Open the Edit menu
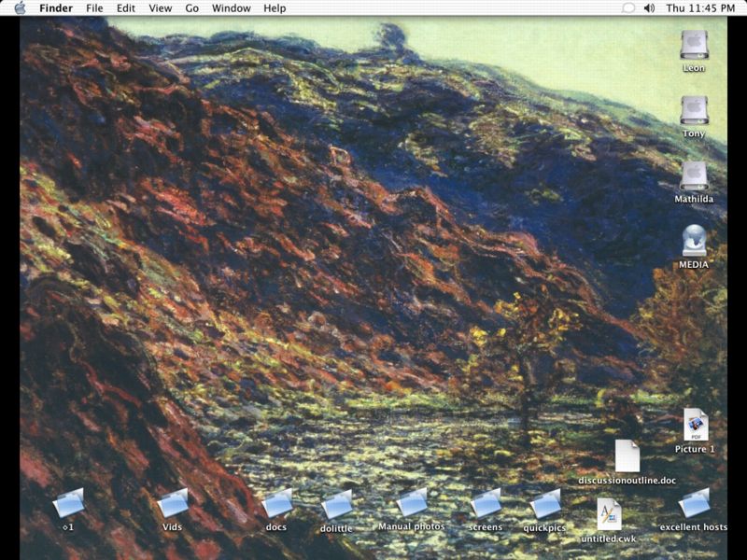747x560 pixels. (126, 8)
